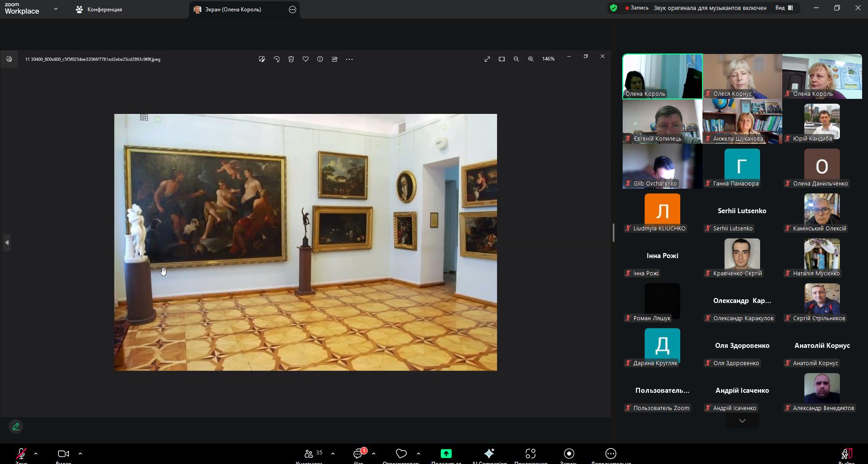This screenshot has width=868, height=464.
Task: Toggle the video camera on
Action: pyautogui.click(x=63, y=454)
